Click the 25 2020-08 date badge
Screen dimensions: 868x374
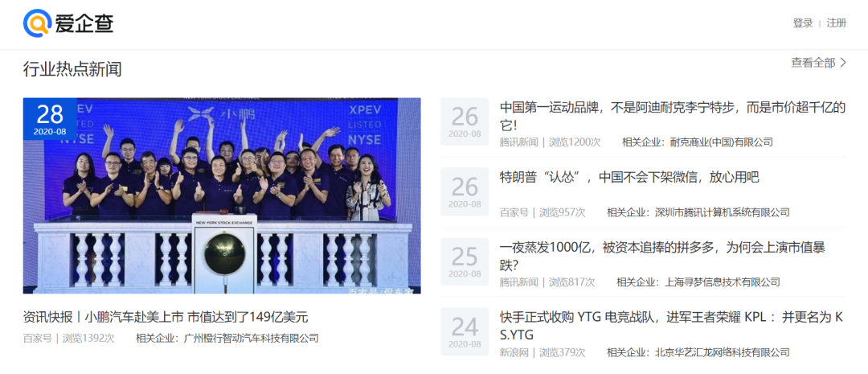465,261
